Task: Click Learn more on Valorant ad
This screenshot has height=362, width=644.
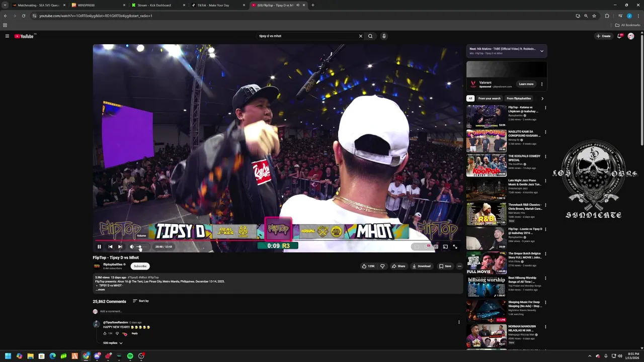Action: pyautogui.click(x=526, y=84)
